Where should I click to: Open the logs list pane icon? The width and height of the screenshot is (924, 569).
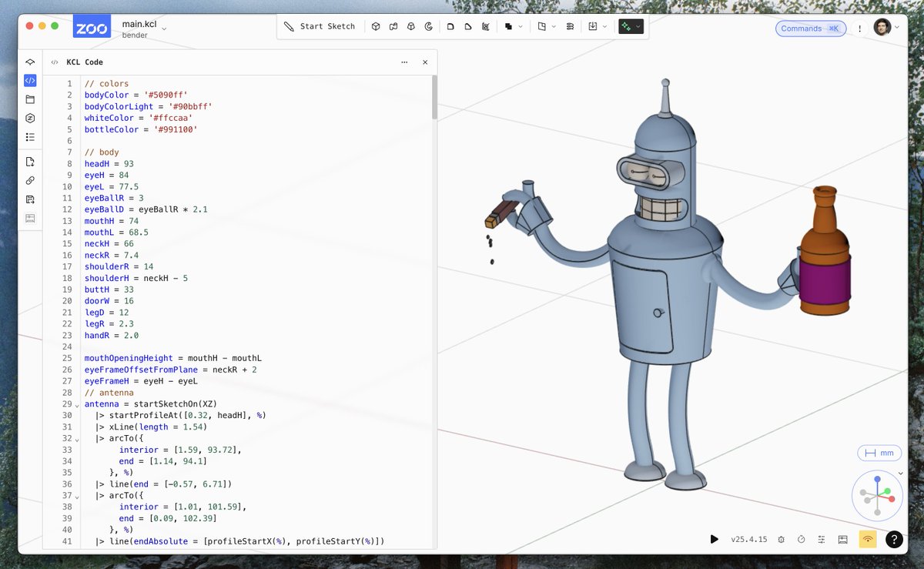[30, 137]
